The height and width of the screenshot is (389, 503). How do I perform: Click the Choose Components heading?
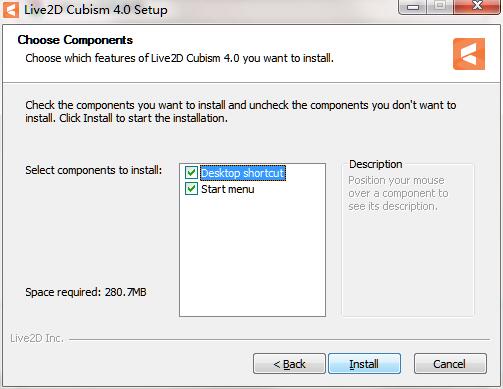[75, 40]
